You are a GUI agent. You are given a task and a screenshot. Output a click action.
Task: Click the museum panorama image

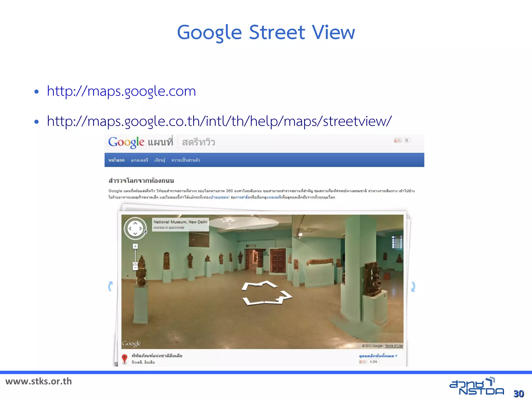pos(262,282)
